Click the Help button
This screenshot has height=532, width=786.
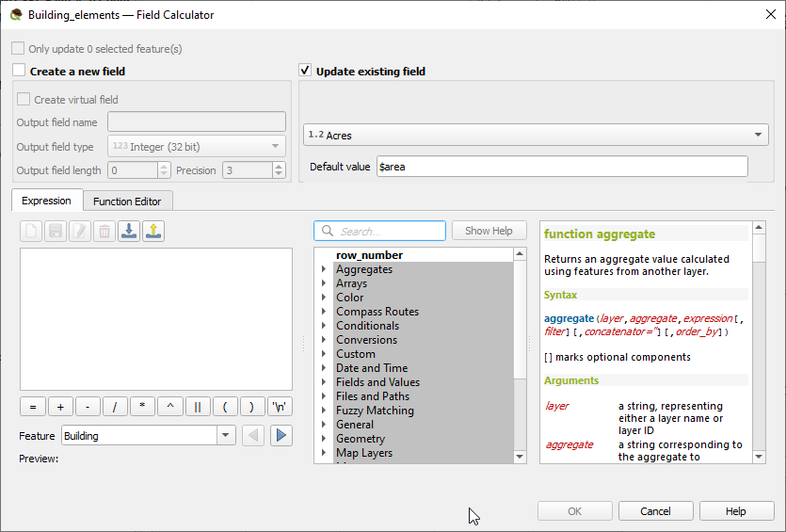[x=736, y=511]
